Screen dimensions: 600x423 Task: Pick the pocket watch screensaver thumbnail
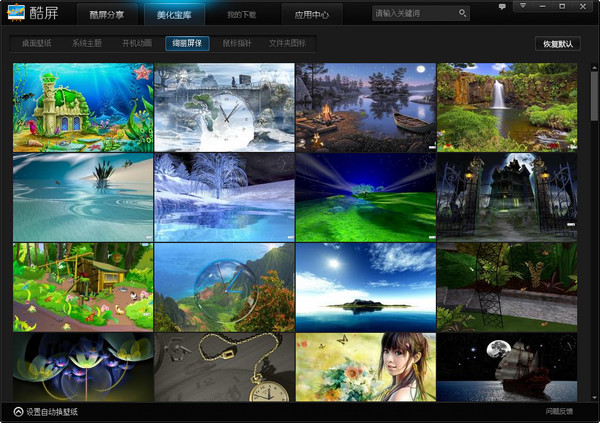tap(223, 368)
